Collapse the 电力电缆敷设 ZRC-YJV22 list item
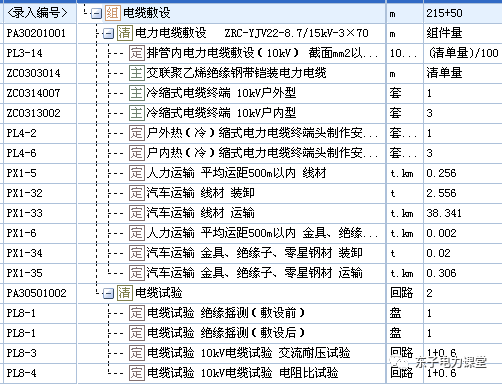 (x=108, y=33)
